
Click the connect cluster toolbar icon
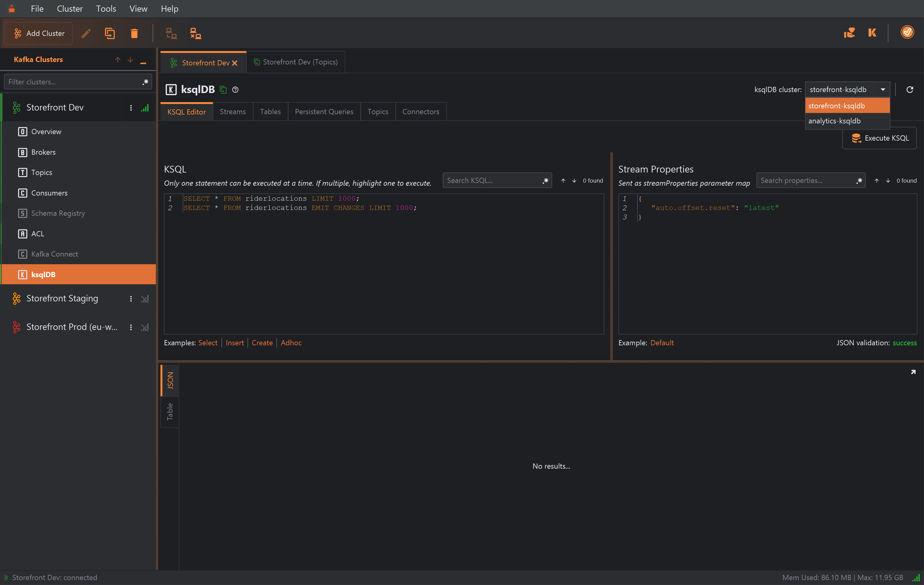171,33
